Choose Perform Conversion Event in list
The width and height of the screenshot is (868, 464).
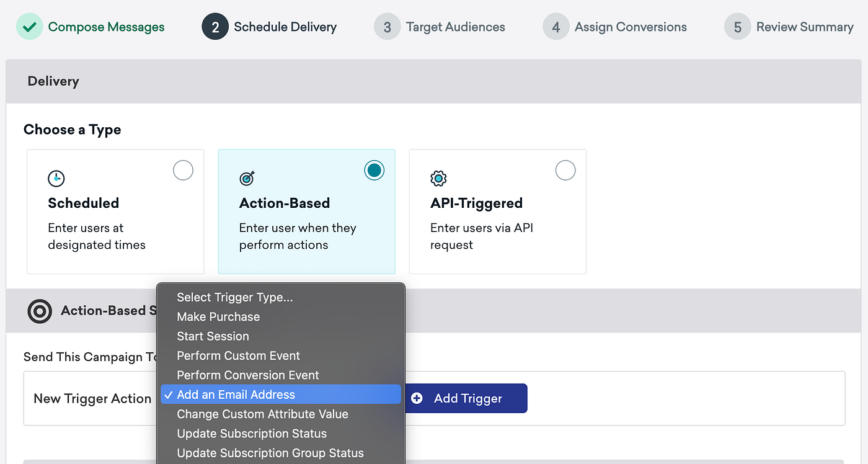click(247, 375)
